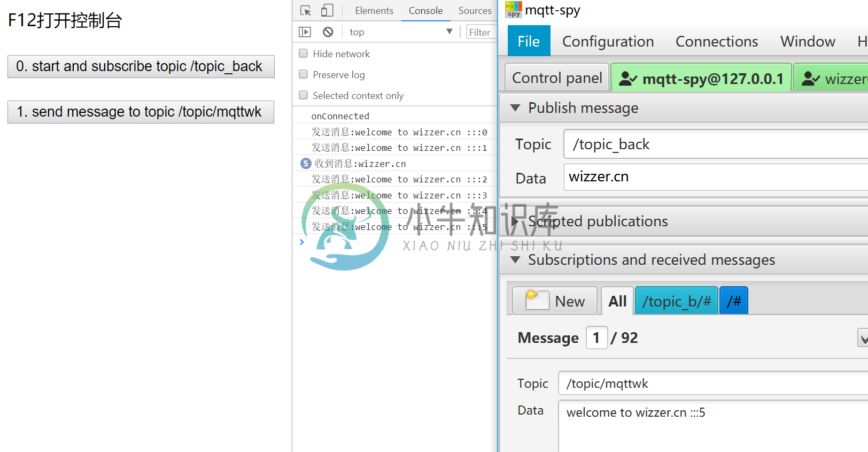This screenshot has width=868, height=452.
Task: Click the console prompt chevron
Action: coord(302,242)
